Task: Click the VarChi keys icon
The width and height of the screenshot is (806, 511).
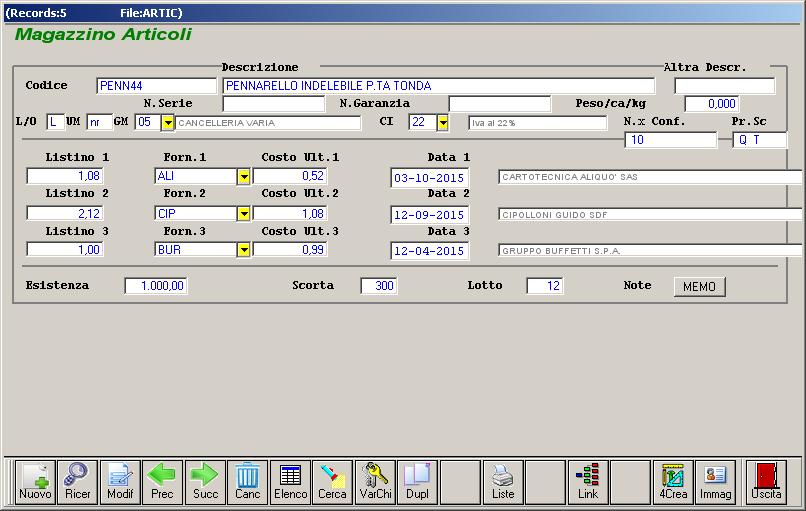Action: [x=375, y=481]
